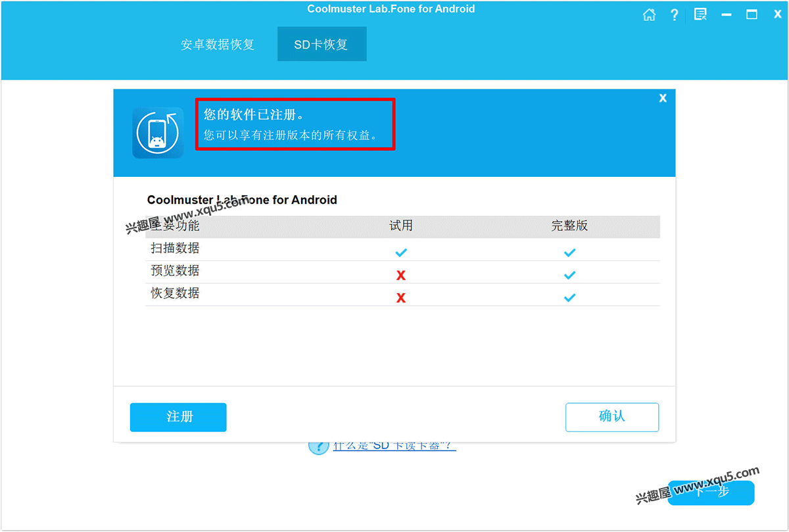
Task: Switch to the 安卓数据恢复 tab
Action: click(218, 45)
